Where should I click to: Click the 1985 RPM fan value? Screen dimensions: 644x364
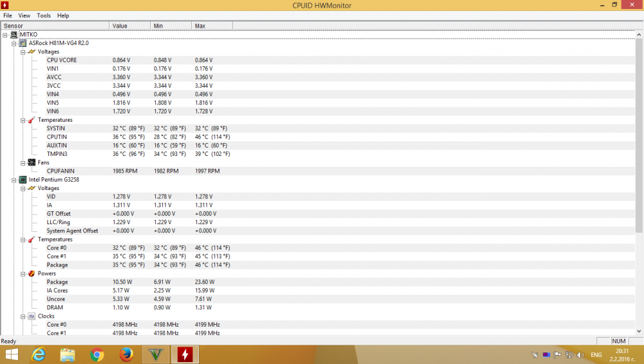tap(125, 171)
